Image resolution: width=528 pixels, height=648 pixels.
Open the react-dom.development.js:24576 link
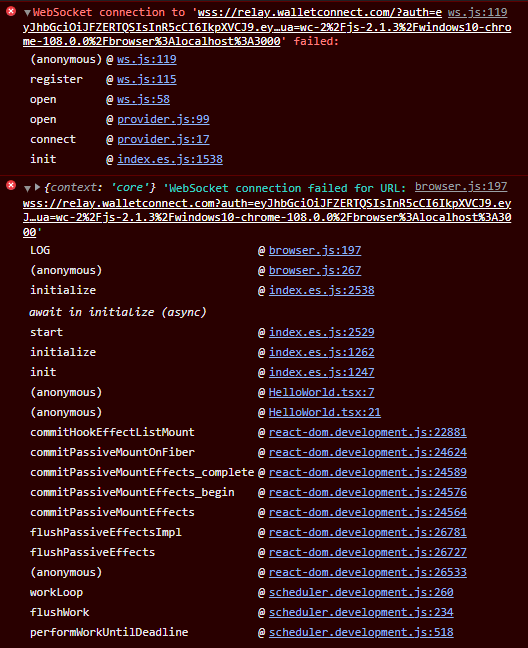(x=368, y=492)
